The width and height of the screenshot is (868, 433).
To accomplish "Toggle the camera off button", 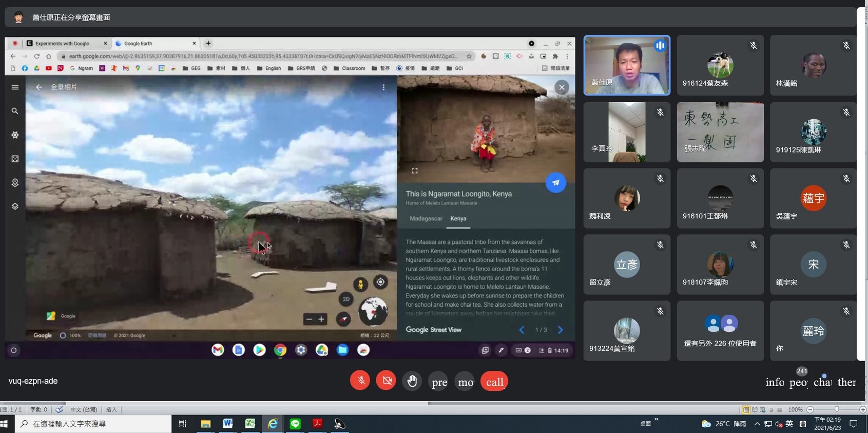I will click(386, 381).
